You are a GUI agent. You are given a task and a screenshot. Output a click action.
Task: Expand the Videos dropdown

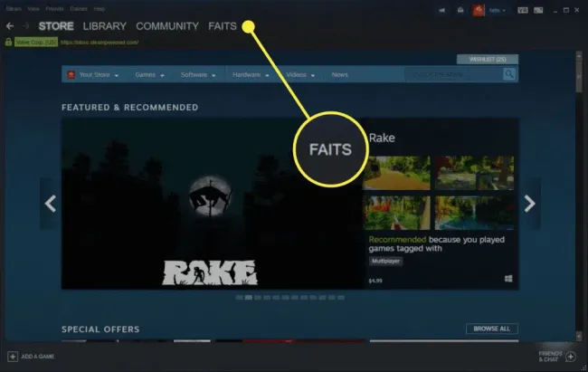coord(313,75)
